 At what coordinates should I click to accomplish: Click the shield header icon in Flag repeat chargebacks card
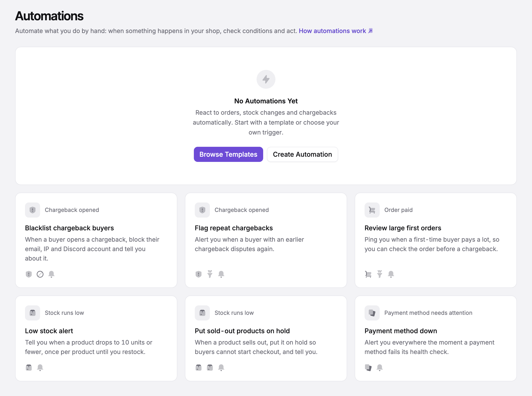[202, 210]
